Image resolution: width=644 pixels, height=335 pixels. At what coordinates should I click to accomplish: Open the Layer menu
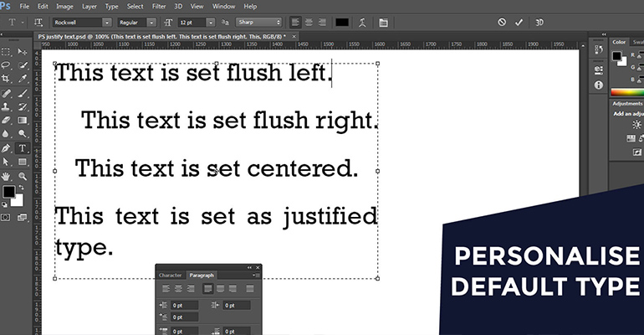pos(89,6)
